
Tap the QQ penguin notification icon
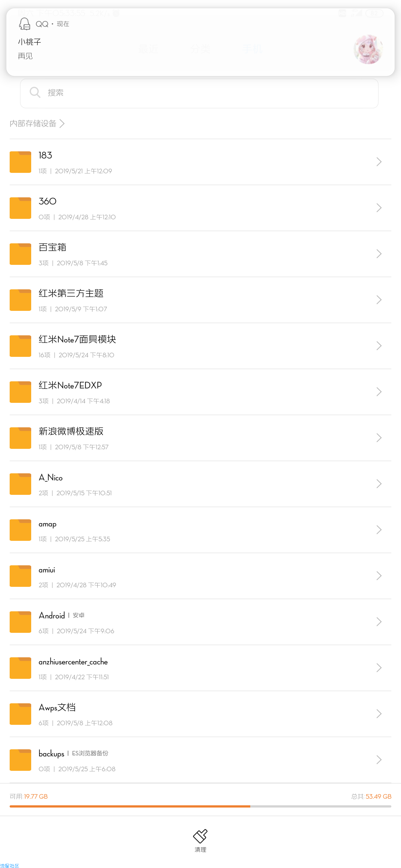pyautogui.click(x=25, y=24)
